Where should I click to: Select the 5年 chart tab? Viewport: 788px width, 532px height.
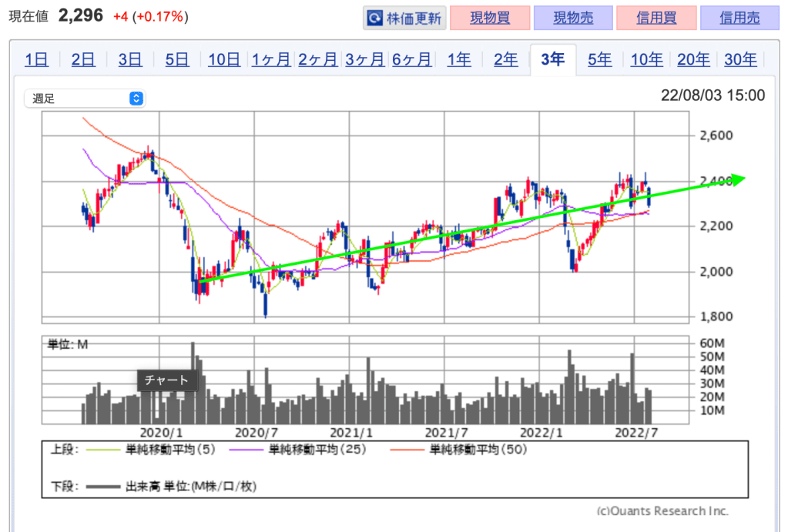(599, 60)
